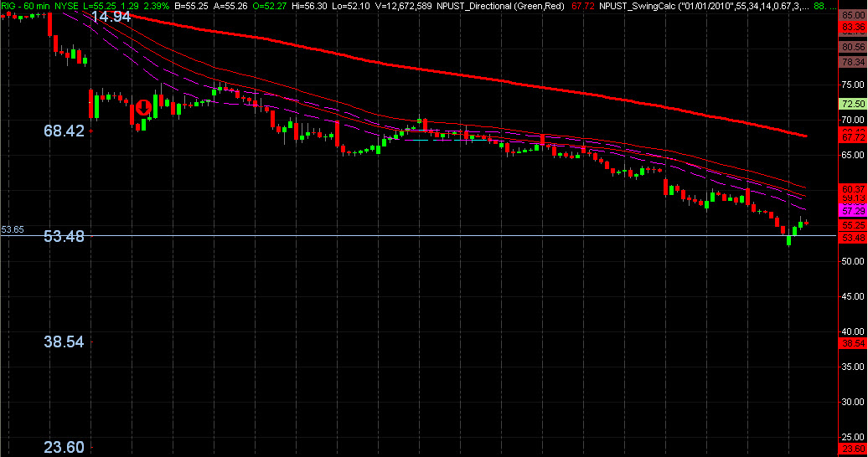868x457 pixels.
Task: Select the open value O=52.27
Action: pos(270,6)
